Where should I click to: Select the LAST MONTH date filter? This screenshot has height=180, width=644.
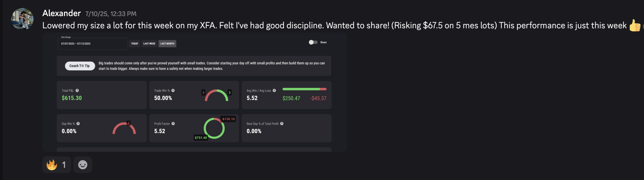pos(167,44)
